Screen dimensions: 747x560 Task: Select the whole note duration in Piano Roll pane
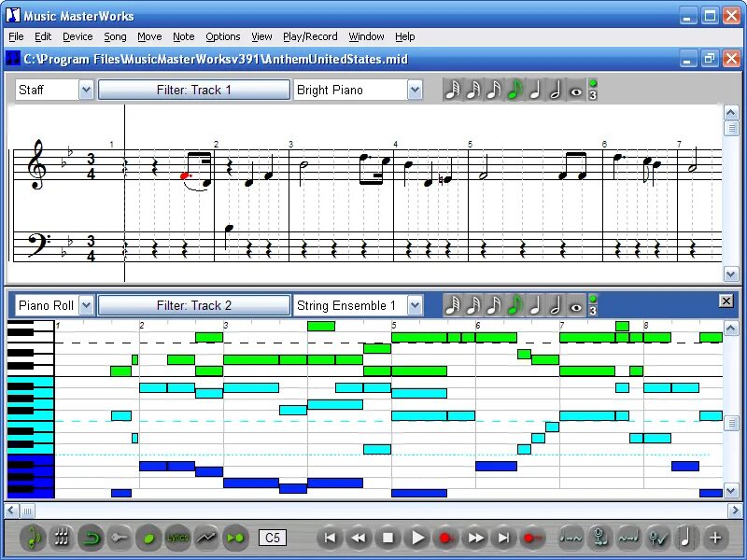[576, 305]
